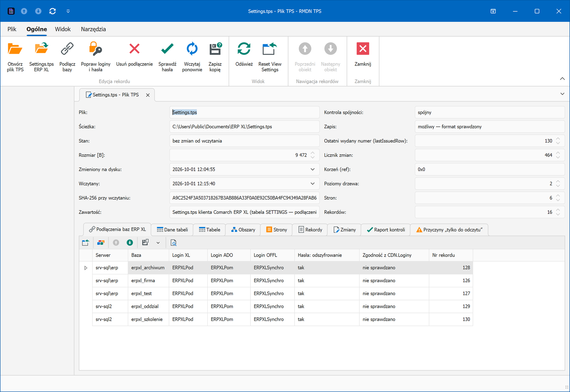Customize quick access toolbar dropdown
This screenshot has width=570, height=392.
coord(68,11)
